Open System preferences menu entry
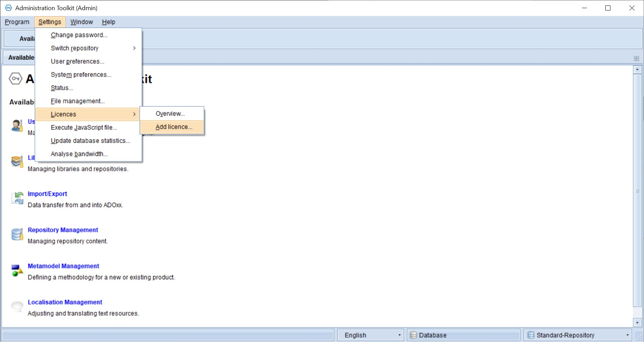644x342 pixels. click(81, 75)
